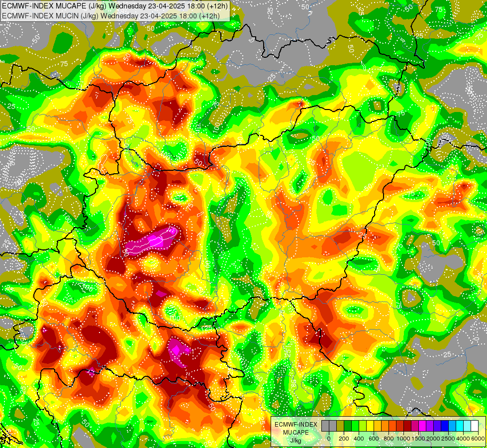This screenshot has height=448, width=487.
Task: Click the J/kg unit label in legend
Action: coord(295,441)
